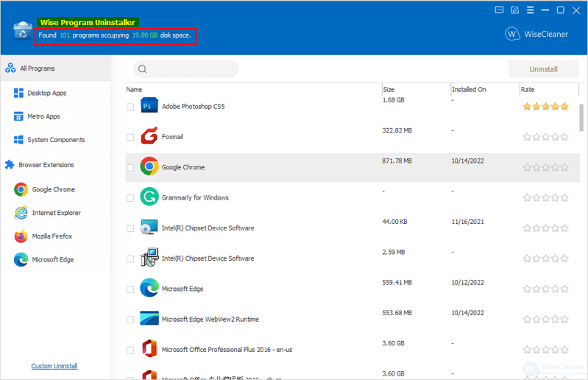Sort by the Rate column header

(527, 90)
